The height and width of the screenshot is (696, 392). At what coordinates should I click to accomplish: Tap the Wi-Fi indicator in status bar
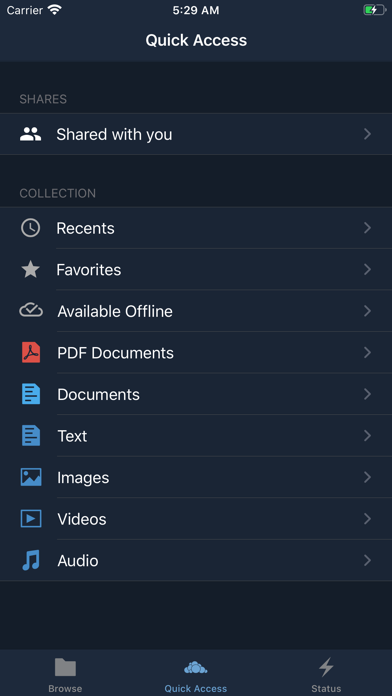coord(55,10)
